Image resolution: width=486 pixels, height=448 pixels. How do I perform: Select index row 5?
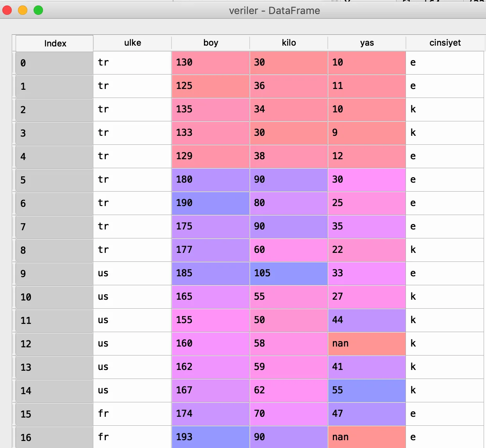[x=54, y=180]
